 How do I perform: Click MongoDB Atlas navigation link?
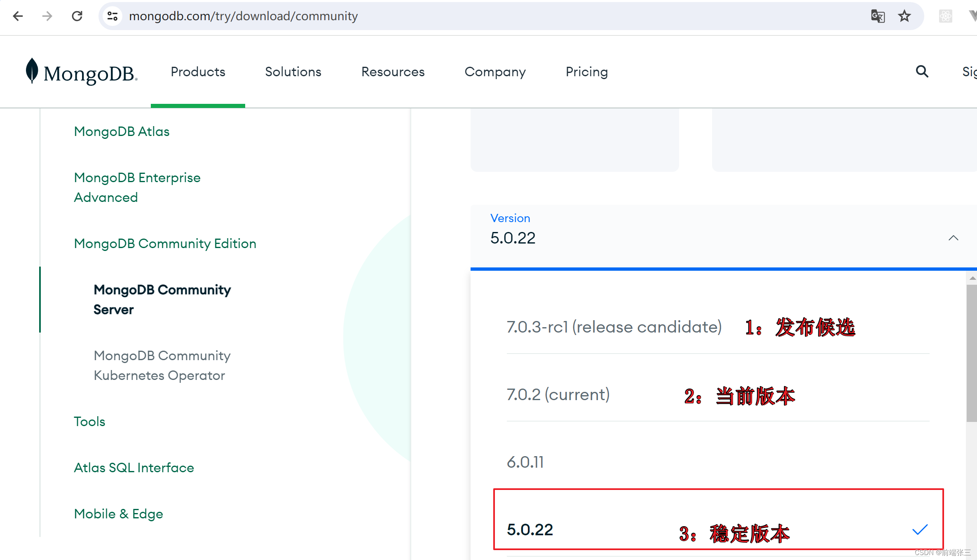click(122, 131)
